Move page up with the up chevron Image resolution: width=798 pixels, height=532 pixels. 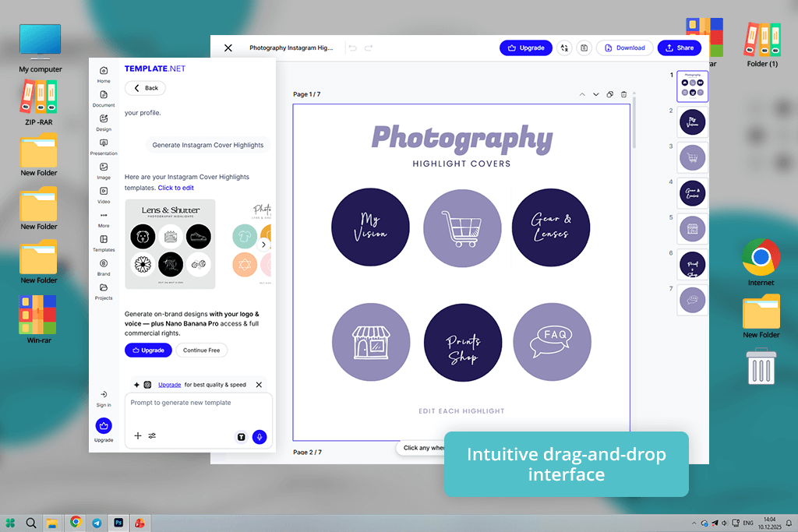click(582, 94)
